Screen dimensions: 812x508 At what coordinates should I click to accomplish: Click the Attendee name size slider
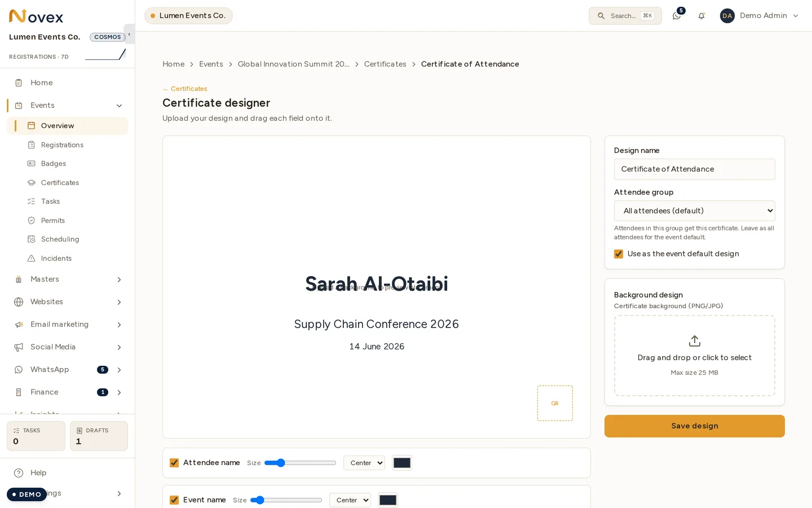point(300,463)
